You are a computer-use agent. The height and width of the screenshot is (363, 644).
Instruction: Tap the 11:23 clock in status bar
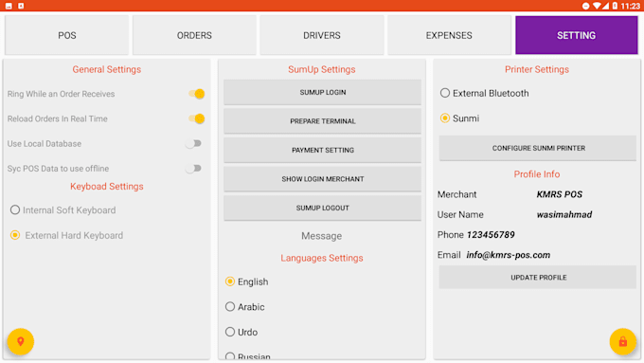(630, 6)
